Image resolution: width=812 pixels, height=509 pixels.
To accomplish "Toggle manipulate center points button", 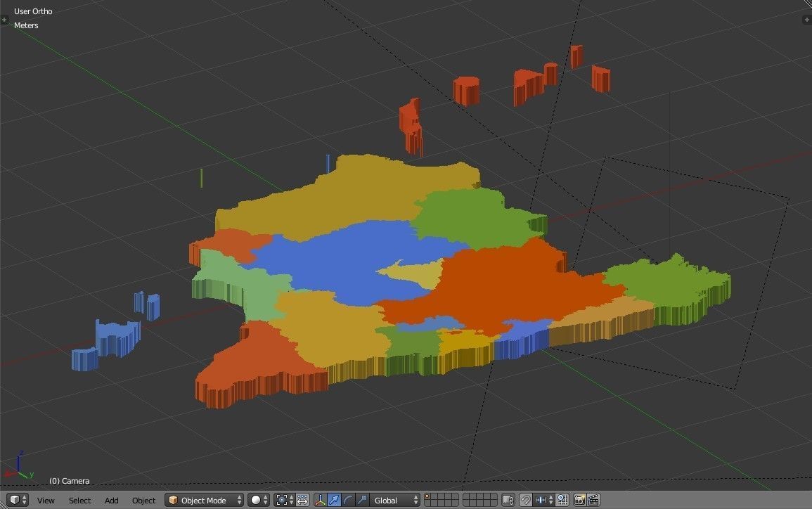I will tap(302, 500).
